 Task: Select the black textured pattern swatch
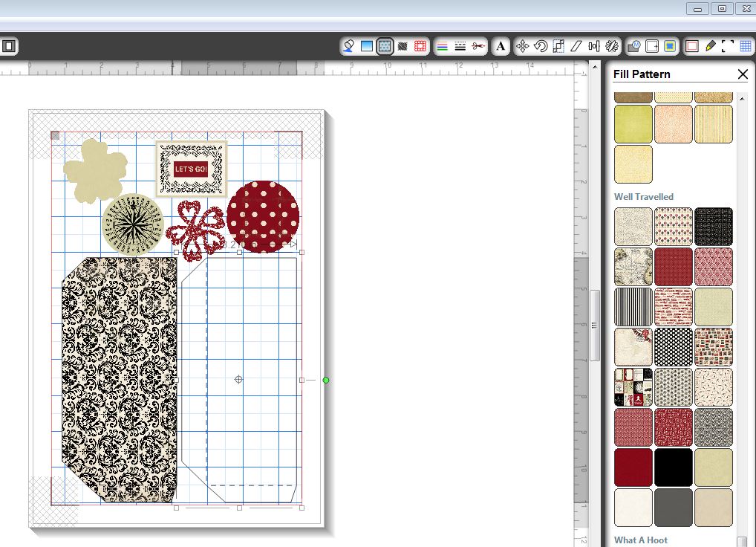pyautogui.click(x=714, y=227)
